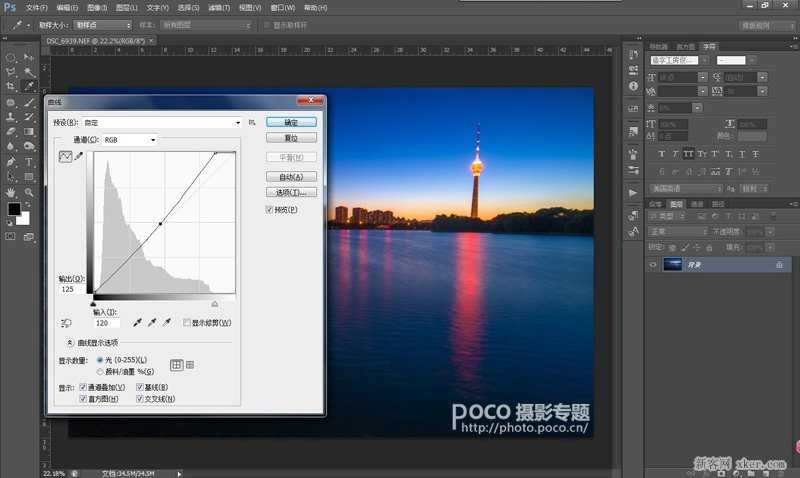Toggle histogram (直方图) checkbox
This screenshot has height=478, width=800.
coord(83,399)
